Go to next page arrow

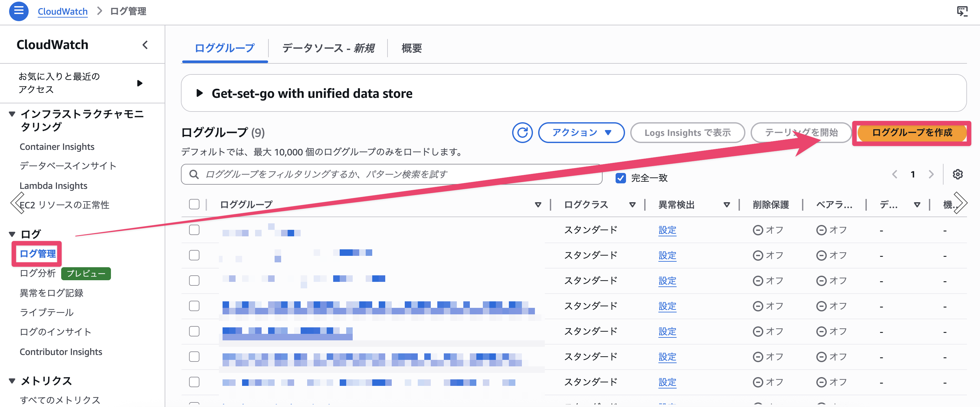931,175
